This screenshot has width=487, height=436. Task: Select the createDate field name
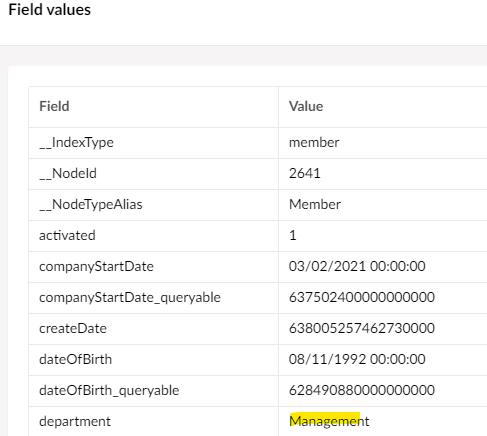73,328
